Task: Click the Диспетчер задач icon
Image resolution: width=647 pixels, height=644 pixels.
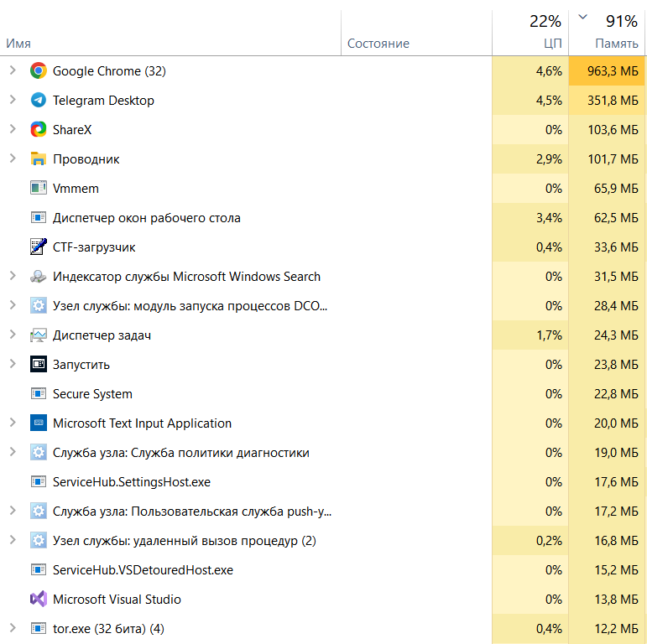Action: pyautogui.click(x=39, y=335)
